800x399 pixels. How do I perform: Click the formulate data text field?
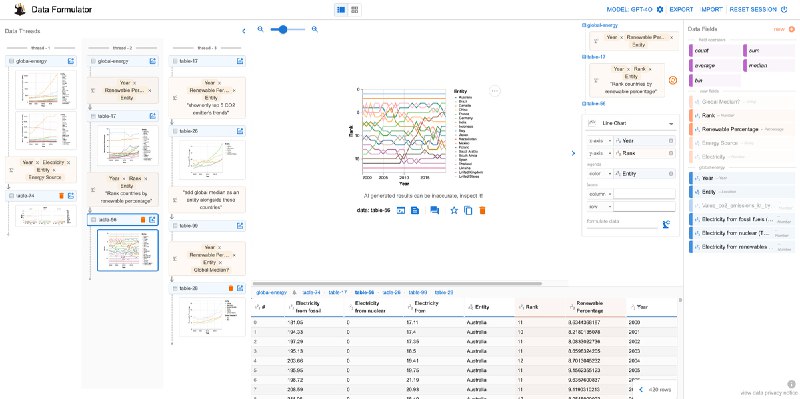click(x=622, y=222)
